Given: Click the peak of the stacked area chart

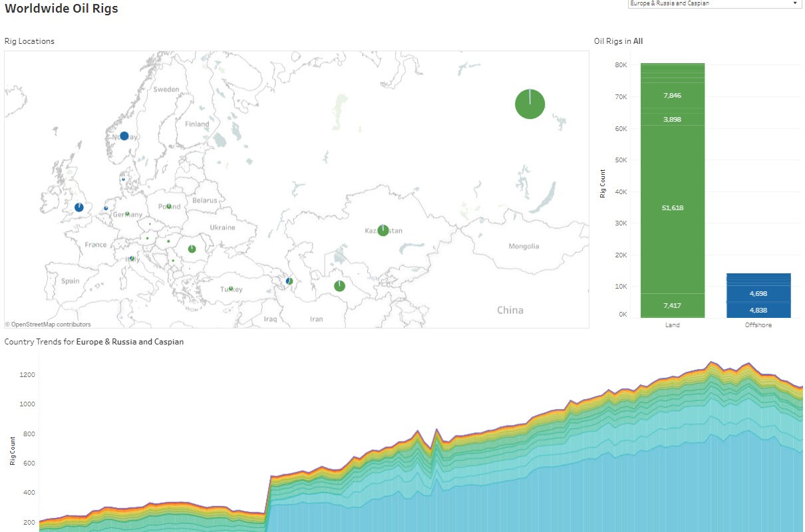Looking at the screenshot, I should (x=711, y=364).
